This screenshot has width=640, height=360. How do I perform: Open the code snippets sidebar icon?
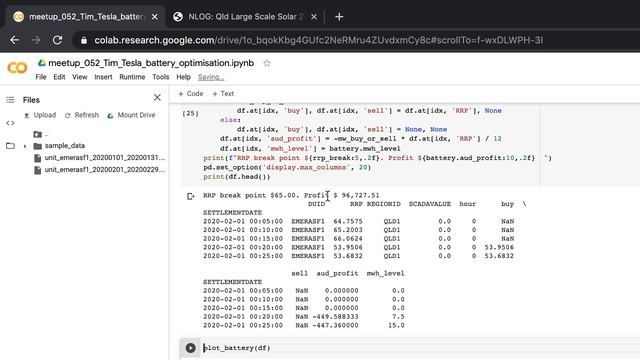[x=10, y=123]
